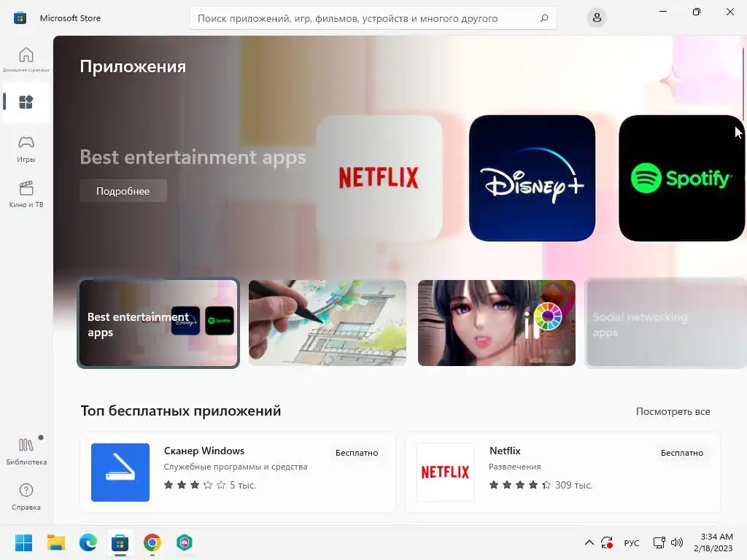
Task: Click the Развлечения category text
Action: 515,467
